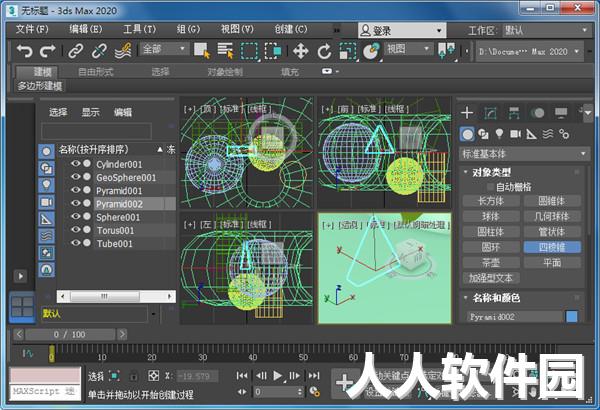Click the time slider 0 / 100

point(70,335)
